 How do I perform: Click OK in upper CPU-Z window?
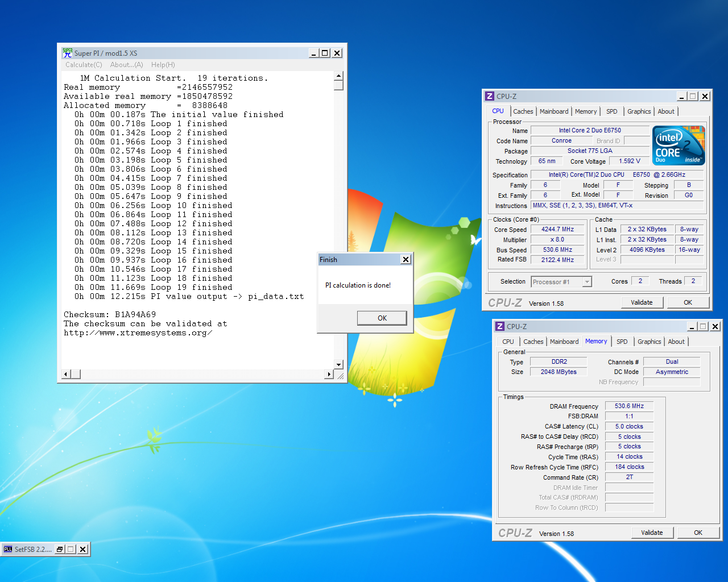[x=688, y=302]
